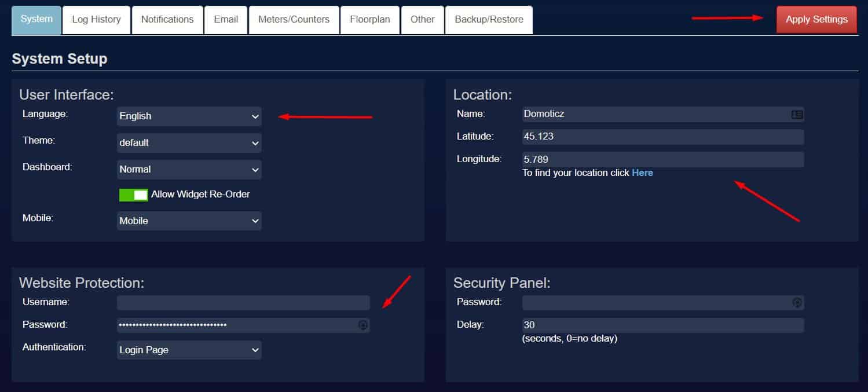Toggle the Allow Widget Re-Order switch

click(x=134, y=195)
